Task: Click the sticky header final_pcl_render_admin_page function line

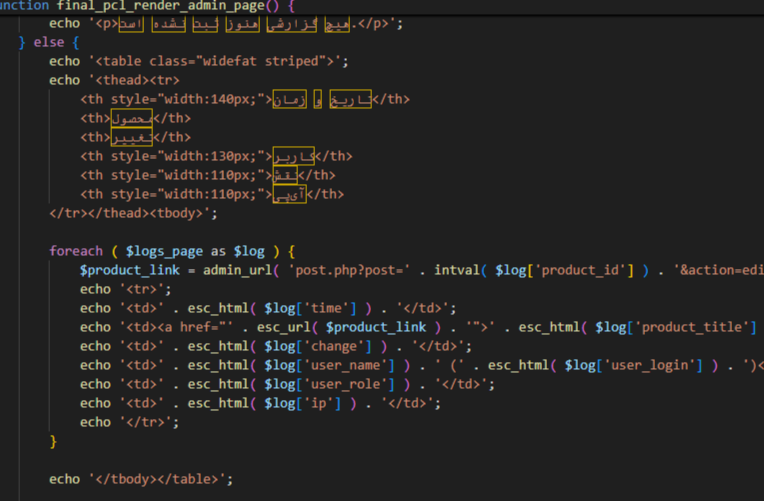Action: (x=147, y=6)
